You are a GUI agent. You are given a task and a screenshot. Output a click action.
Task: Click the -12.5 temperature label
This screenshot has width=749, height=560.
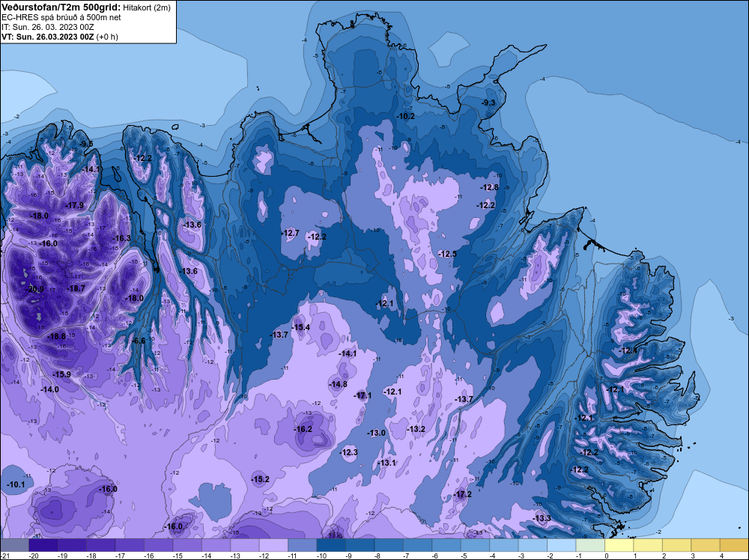pos(448,254)
